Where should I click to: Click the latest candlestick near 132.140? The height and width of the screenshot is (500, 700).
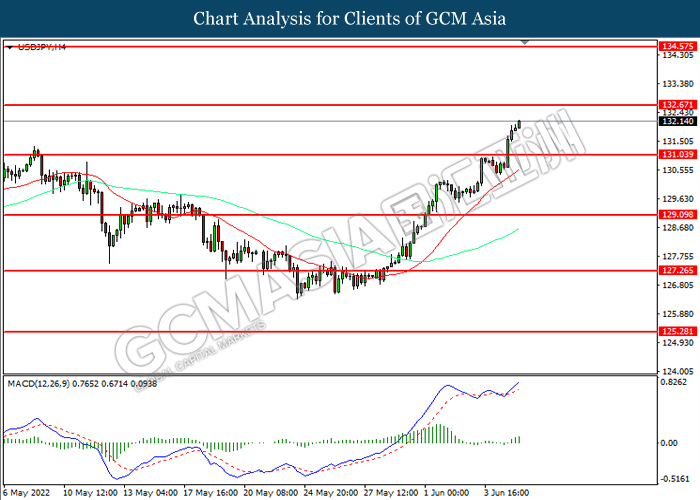(x=520, y=124)
